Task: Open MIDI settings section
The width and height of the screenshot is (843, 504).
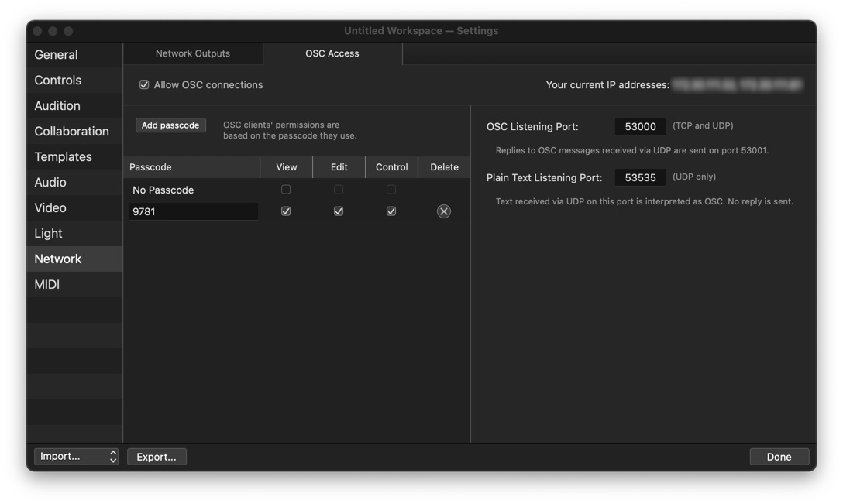Action: 47,285
